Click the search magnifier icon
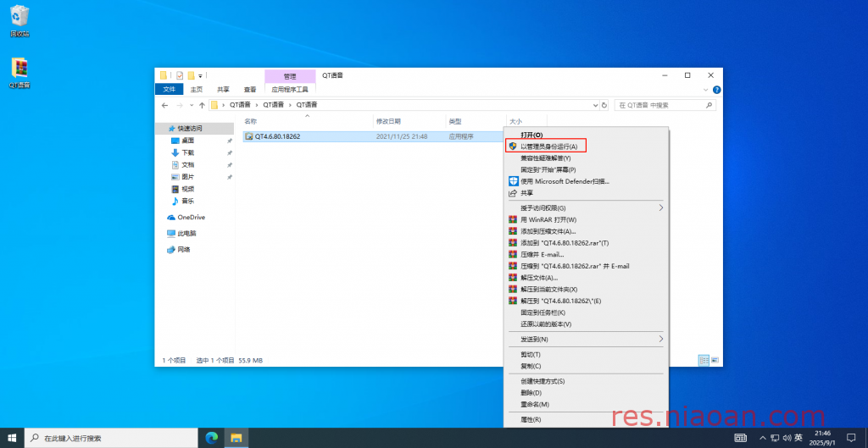The width and height of the screenshot is (868, 448). point(709,105)
